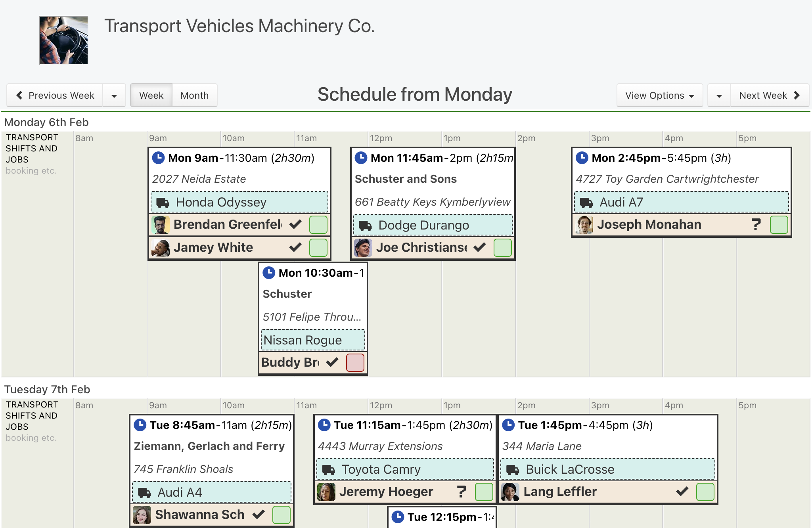Click the clock icon on Mon 10:30am shift
The height and width of the screenshot is (528, 812).
click(269, 273)
